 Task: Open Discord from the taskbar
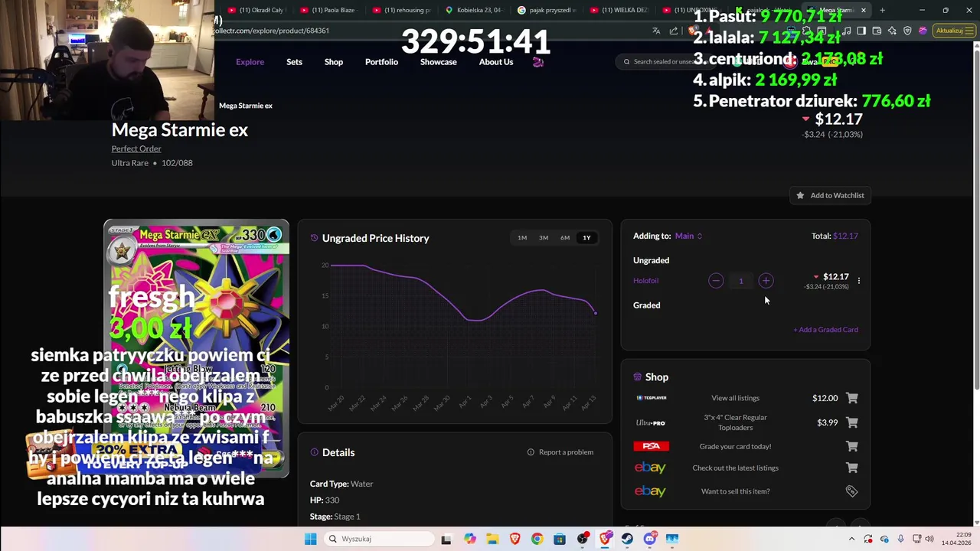pos(649,539)
